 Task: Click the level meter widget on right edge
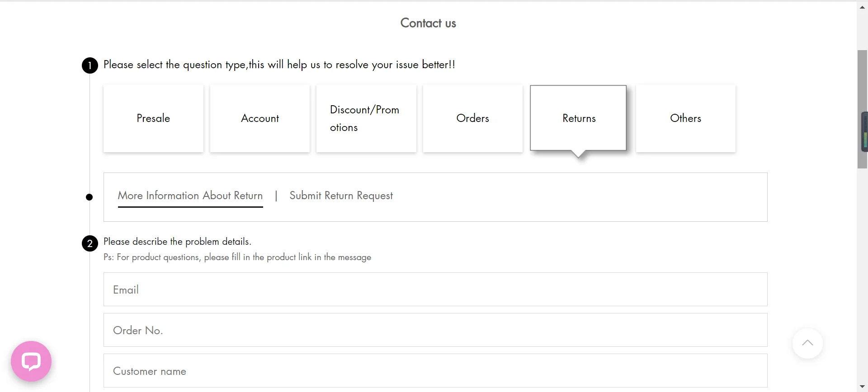click(865, 132)
